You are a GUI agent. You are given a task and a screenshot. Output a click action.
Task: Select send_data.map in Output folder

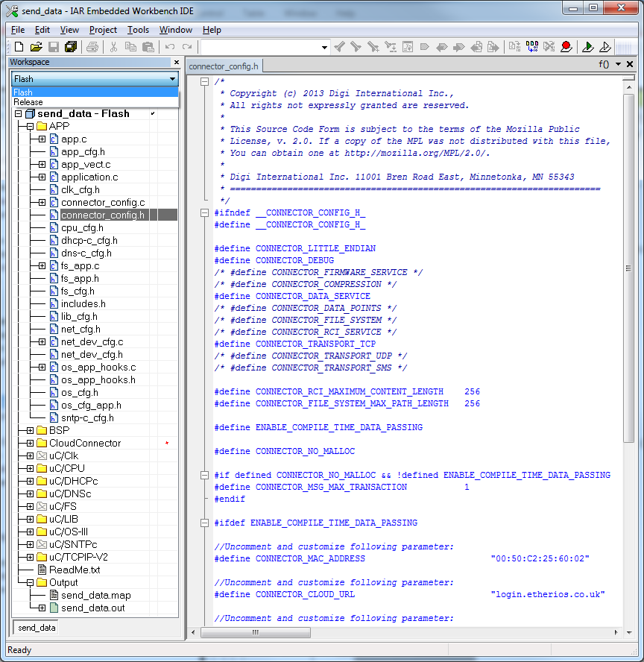click(x=95, y=595)
